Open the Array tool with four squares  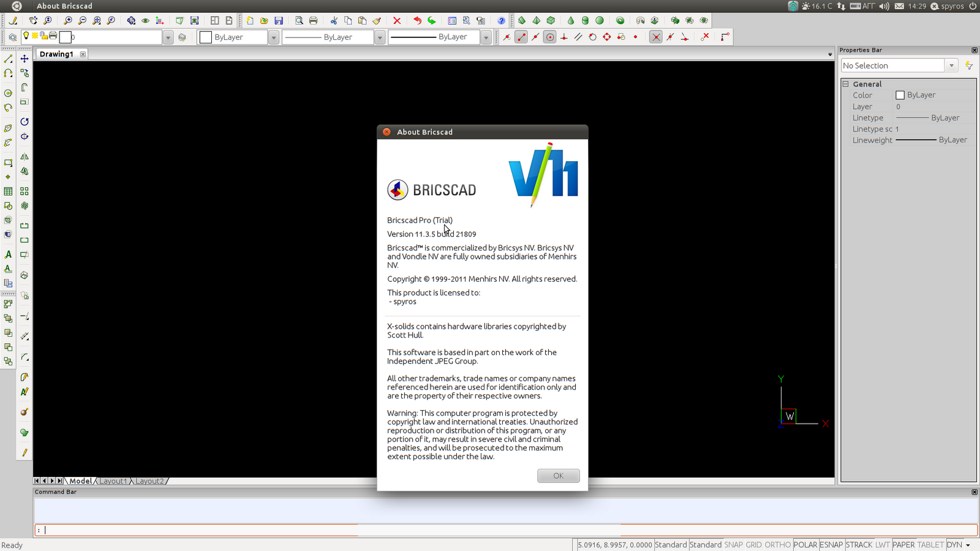coord(24,192)
